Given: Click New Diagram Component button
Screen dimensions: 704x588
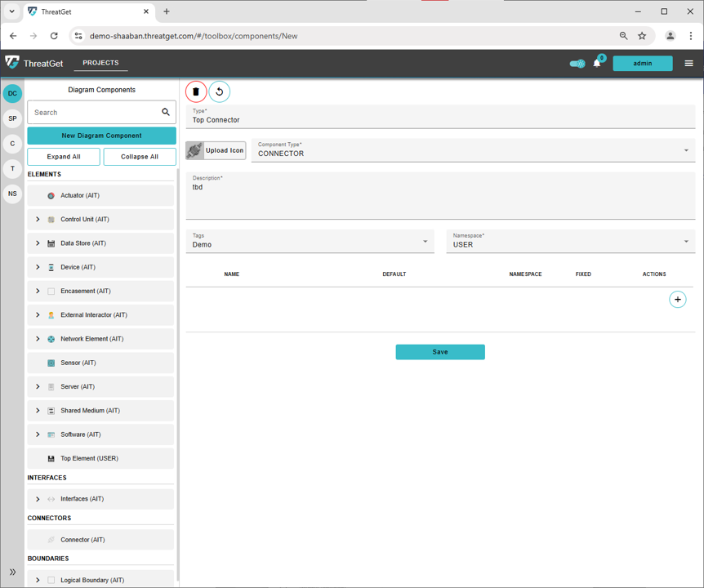Looking at the screenshot, I should 101,136.
